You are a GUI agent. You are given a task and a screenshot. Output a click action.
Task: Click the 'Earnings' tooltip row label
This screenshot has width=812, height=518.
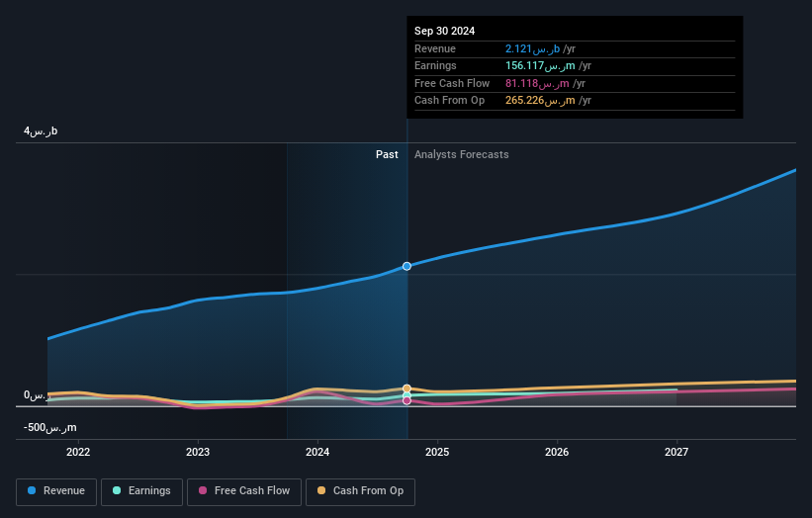click(435, 65)
